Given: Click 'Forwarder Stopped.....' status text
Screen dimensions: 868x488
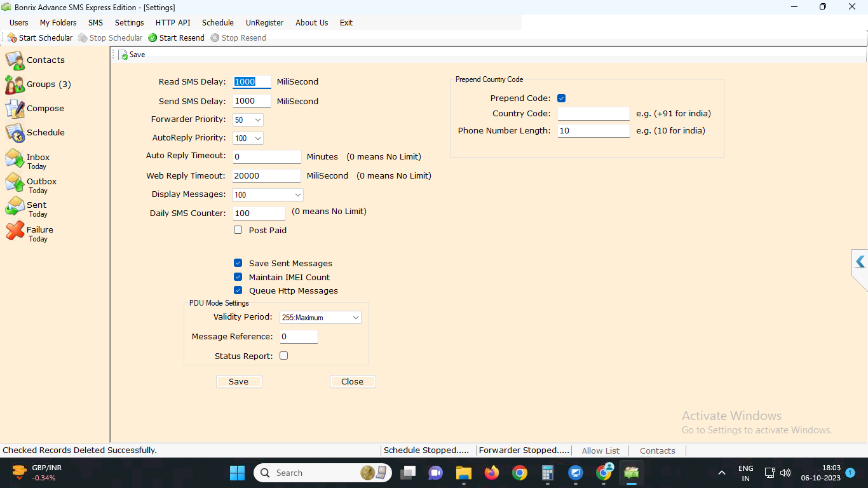Looking at the screenshot, I should click(x=524, y=451).
